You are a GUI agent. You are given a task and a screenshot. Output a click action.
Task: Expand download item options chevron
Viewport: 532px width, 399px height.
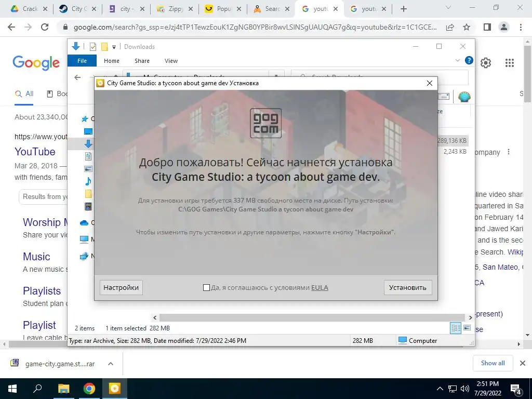[111, 364]
